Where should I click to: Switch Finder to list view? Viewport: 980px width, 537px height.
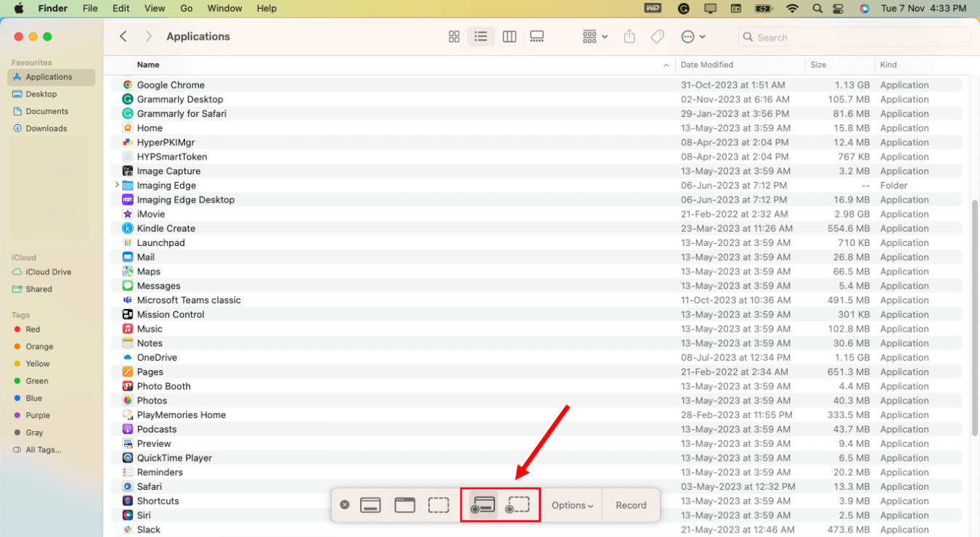481,36
